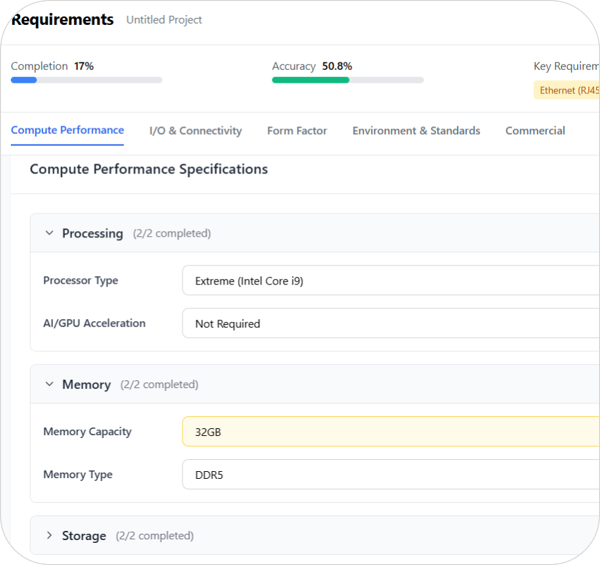Image resolution: width=600 pixels, height=565 pixels.
Task: Open the Memory Type DDR5 dropdown
Action: [390, 475]
